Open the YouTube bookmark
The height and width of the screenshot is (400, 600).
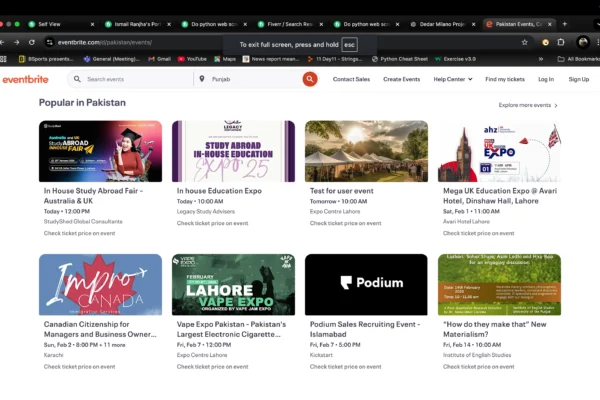tap(192, 59)
